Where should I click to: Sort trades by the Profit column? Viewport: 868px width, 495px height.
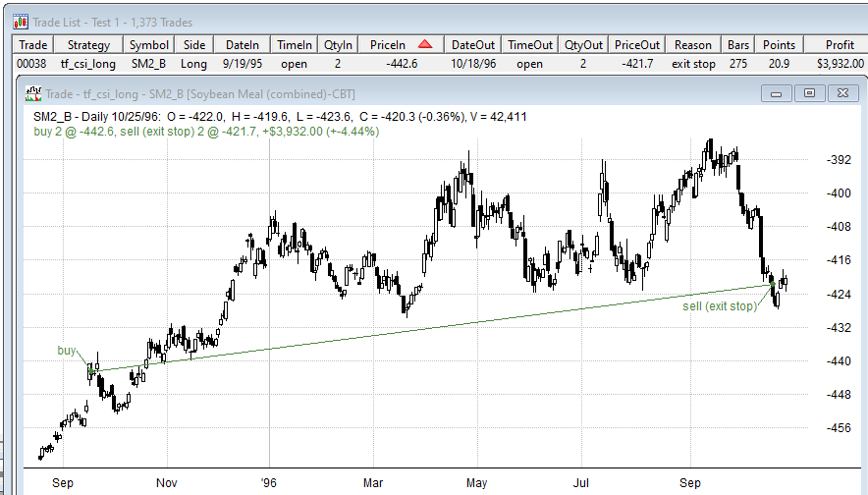tap(840, 44)
